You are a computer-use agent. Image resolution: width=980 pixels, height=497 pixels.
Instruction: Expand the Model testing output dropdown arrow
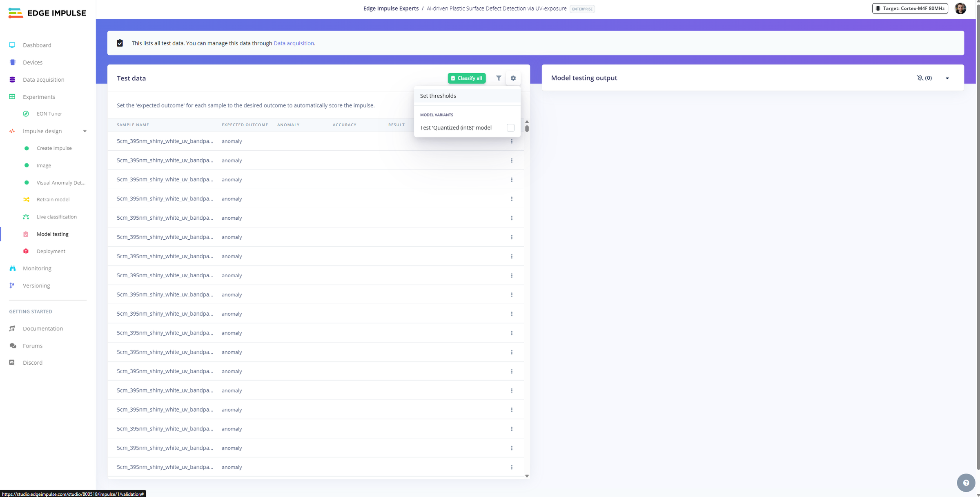coord(947,78)
